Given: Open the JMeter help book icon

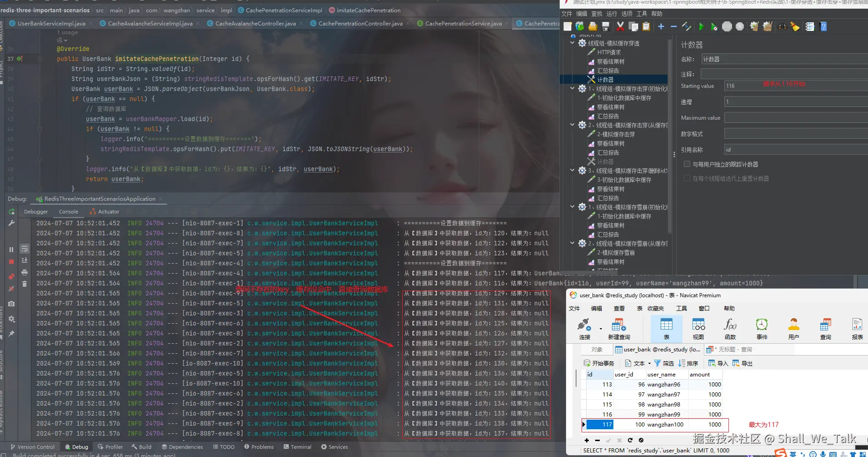Looking at the screenshot, I should (823, 26).
